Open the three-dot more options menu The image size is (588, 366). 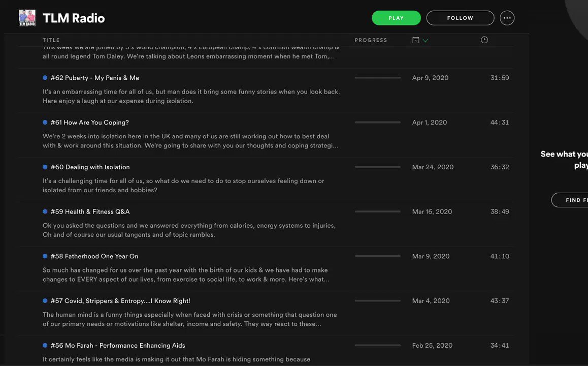pyautogui.click(x=507, y=18)
